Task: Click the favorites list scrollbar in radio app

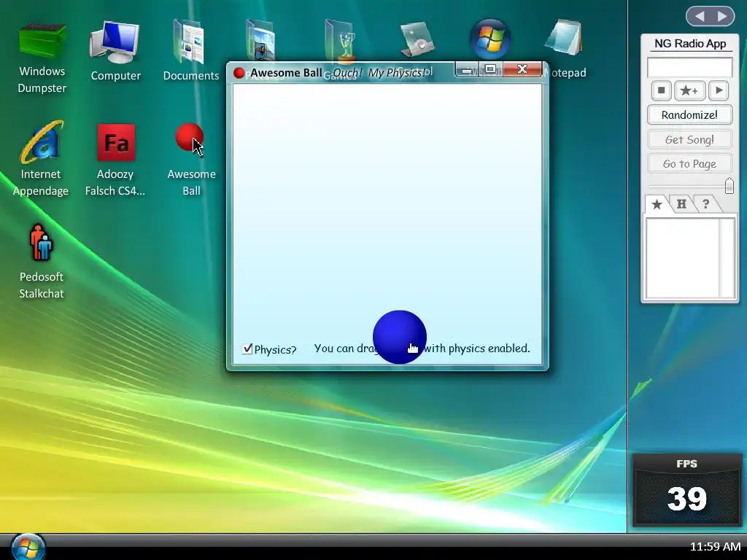Action: point(727,258)
